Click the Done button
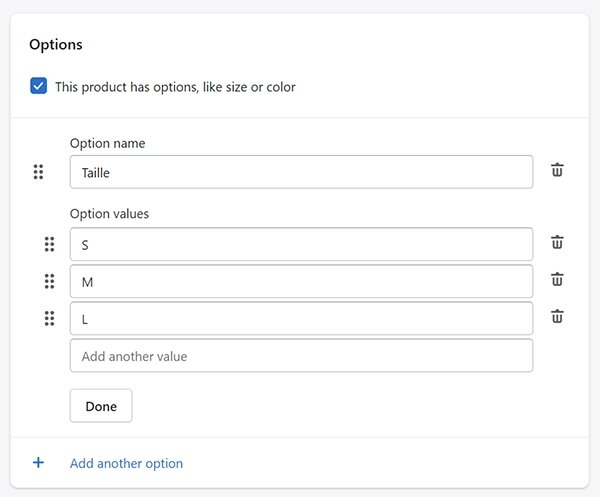 pos(101,406)
